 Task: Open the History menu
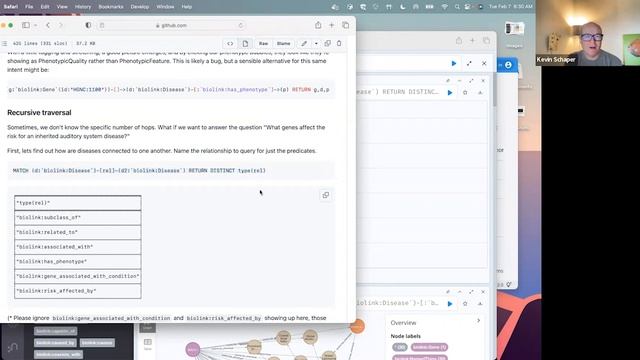pyautogui.click(x=83, y=7)
